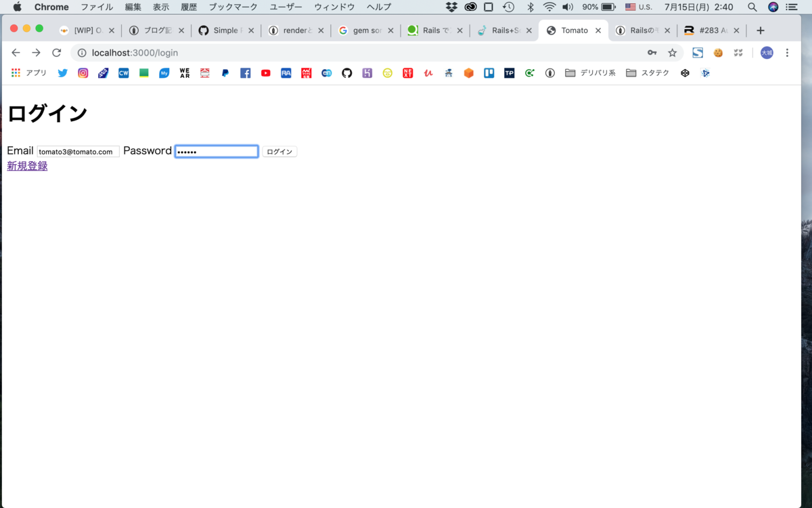Click the browser back arrow
Screen dimensions: 812x508
pos(16,52)
